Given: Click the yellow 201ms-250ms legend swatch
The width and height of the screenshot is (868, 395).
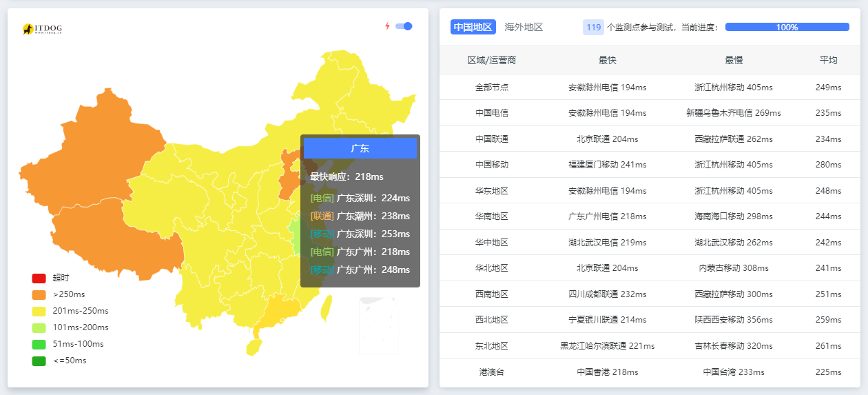Looking at the screenshot, I should [x=39, y=311].
